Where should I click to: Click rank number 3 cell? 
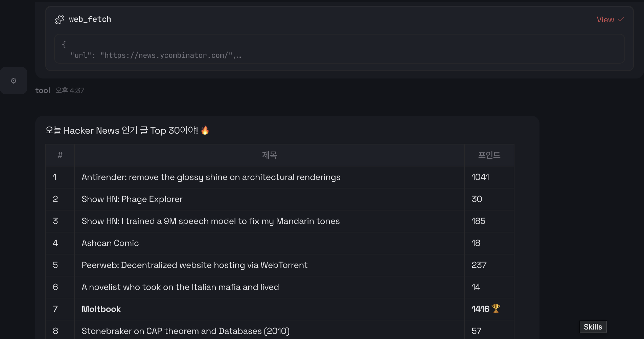point(60,221)
